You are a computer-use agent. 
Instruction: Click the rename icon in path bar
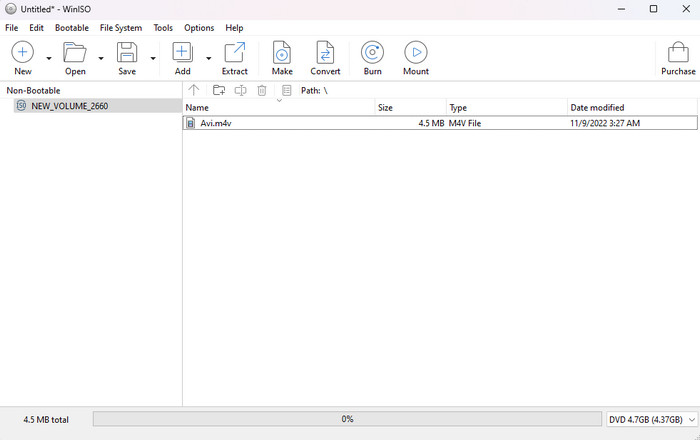240,90
